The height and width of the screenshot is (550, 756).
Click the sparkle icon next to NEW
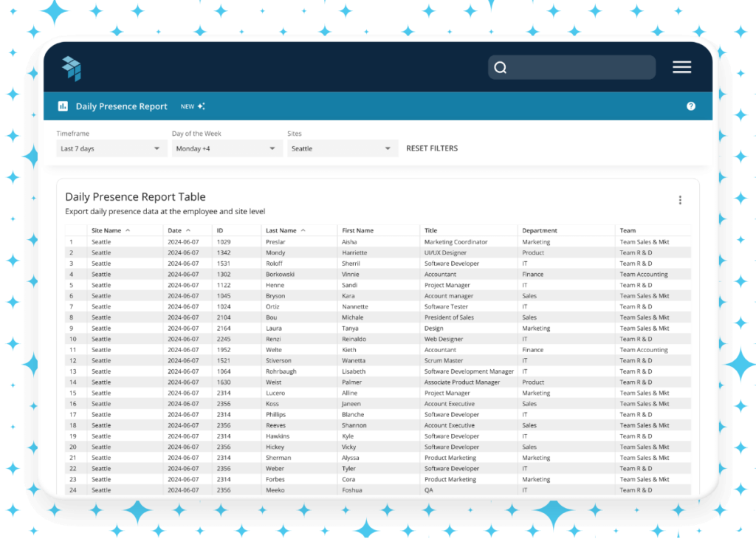(x=201, y=106)
